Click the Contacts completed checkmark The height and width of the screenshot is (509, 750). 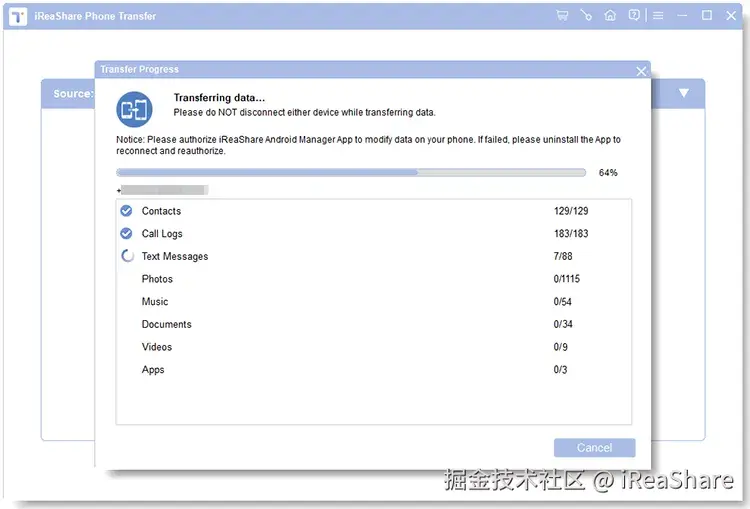126,210
